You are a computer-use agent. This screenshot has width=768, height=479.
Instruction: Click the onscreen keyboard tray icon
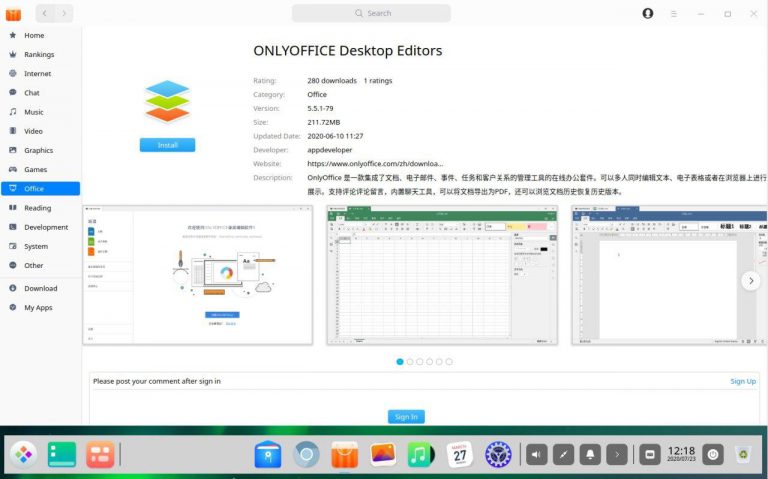tap(649, 455)
